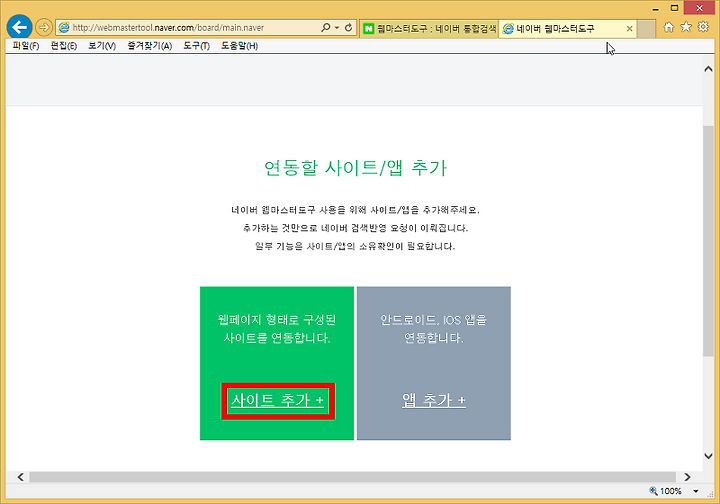
Task: Click the IE page icon in address bar
Action: coord(64,28)
